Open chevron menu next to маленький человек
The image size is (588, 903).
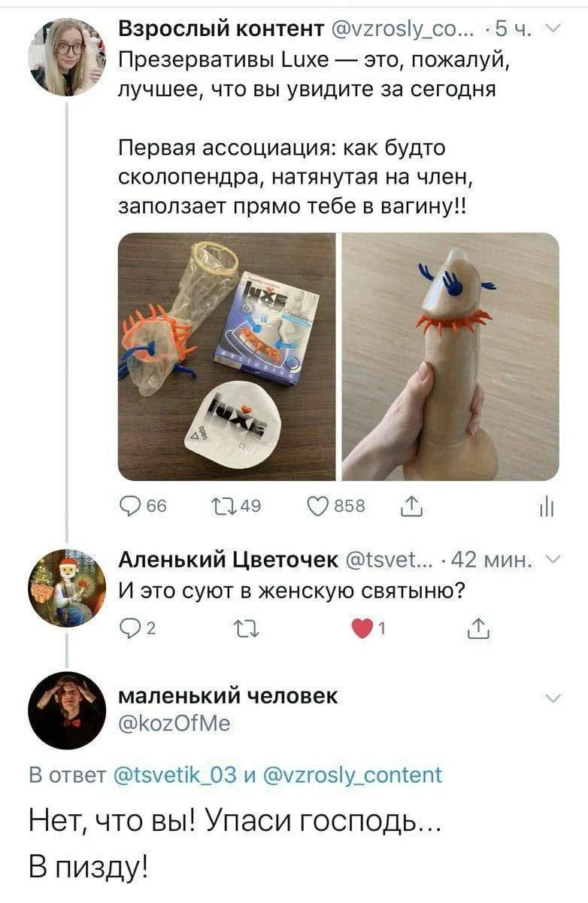553,700
